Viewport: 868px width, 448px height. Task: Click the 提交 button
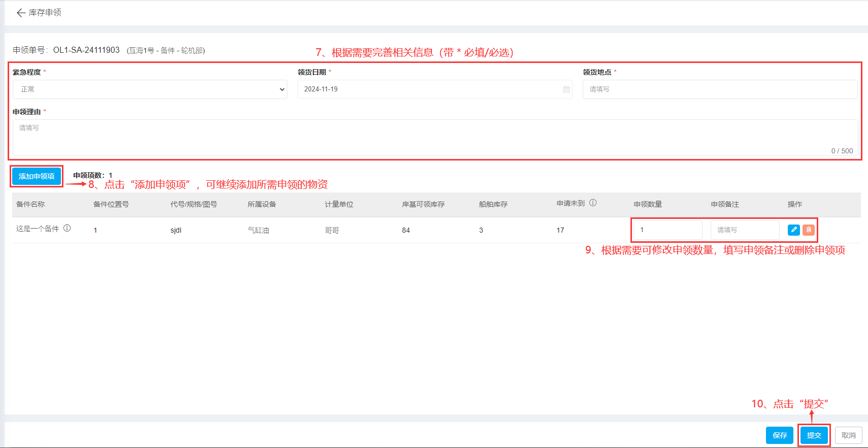tap(814, 435)
